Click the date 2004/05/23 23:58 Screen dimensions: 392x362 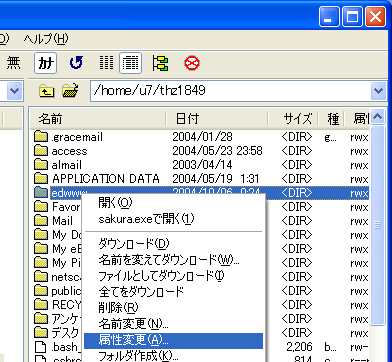click(x=217, y=151)
